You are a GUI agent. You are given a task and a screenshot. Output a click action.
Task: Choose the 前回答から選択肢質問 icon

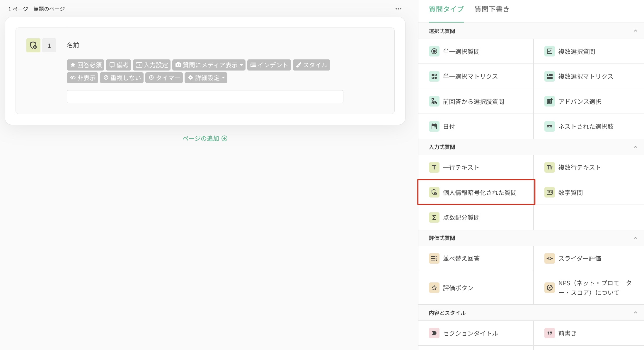click(x=434, y=102)
